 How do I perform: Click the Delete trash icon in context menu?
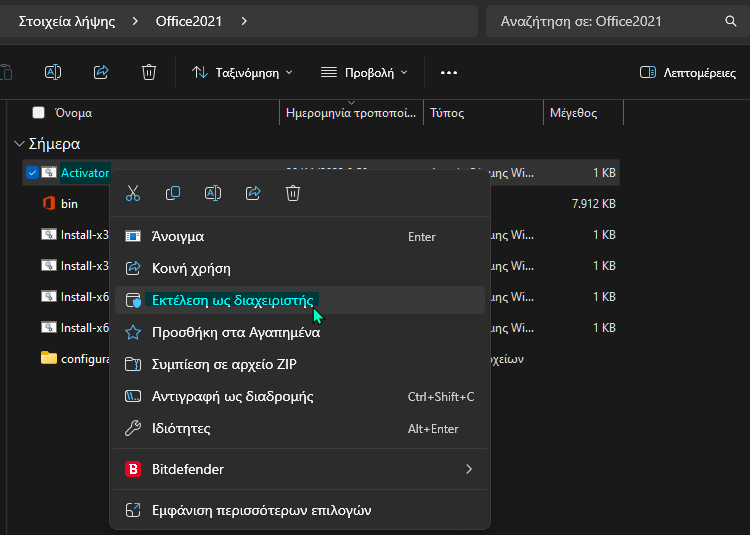[x=293, y=193]
